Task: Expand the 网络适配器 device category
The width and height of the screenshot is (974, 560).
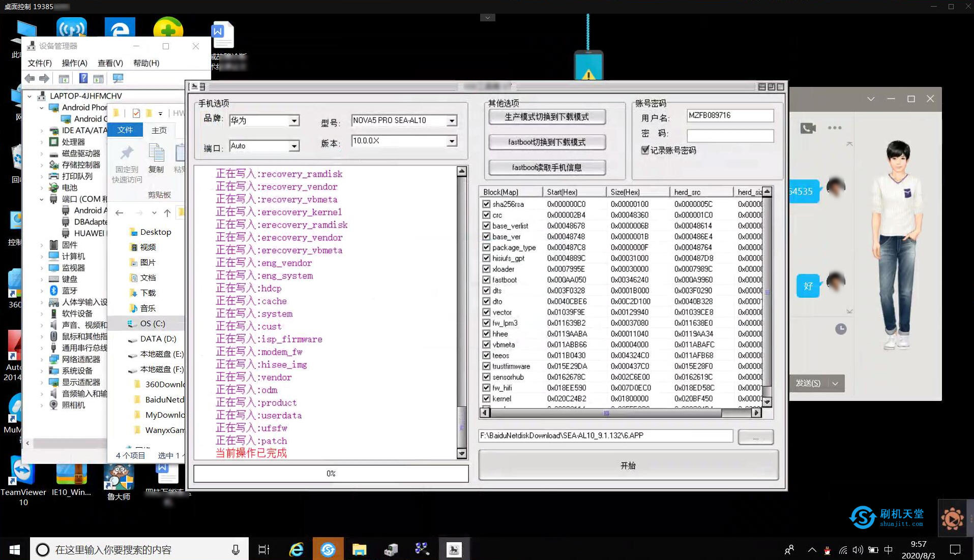Action: click(x=42, y=359)
